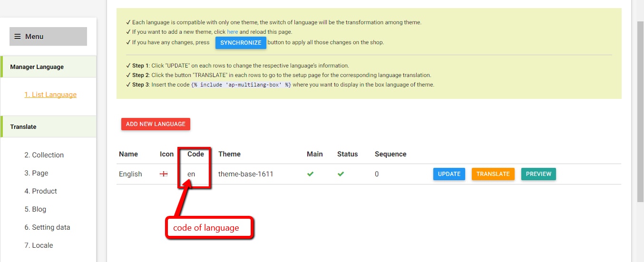Click the Main column header
644x262 pixels.
[x=315, y=154]
